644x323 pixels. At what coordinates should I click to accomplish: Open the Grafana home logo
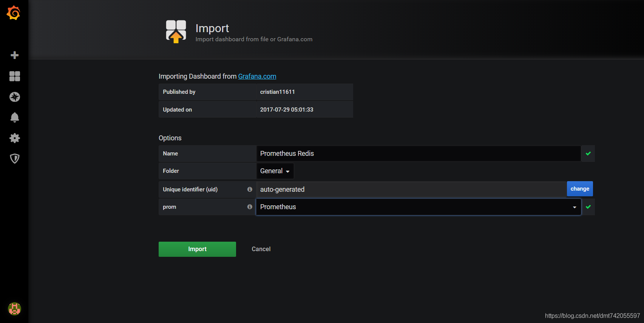click(14, 13)
